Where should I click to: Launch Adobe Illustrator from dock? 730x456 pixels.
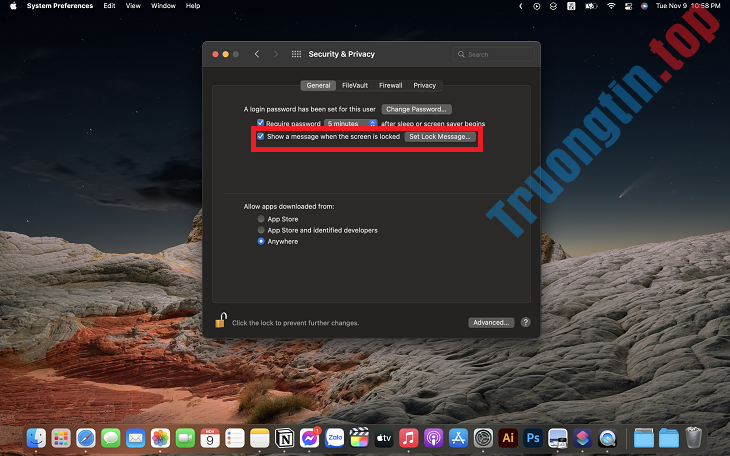pyautogui.click(x=508, y=438)
